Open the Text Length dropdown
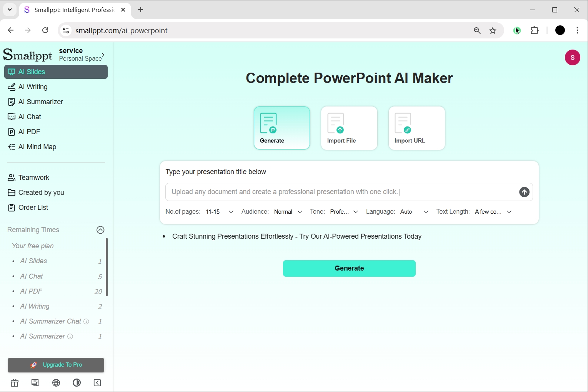 coord(493,212)
